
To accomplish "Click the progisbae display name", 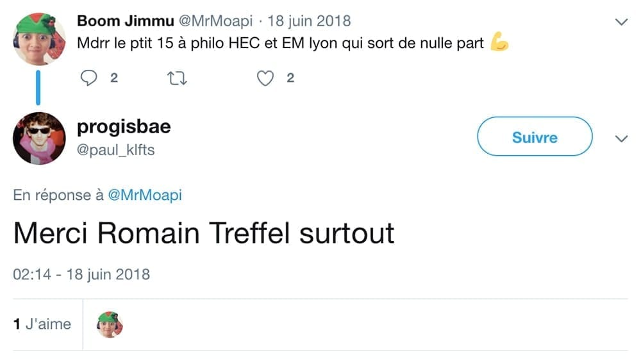I will click(x=124, y=126).
